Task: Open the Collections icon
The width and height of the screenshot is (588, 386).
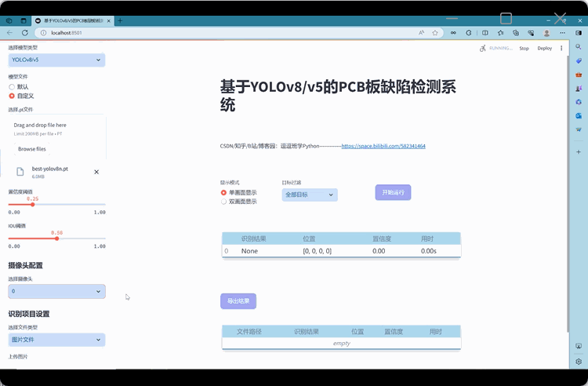Action: pos(516,33)
